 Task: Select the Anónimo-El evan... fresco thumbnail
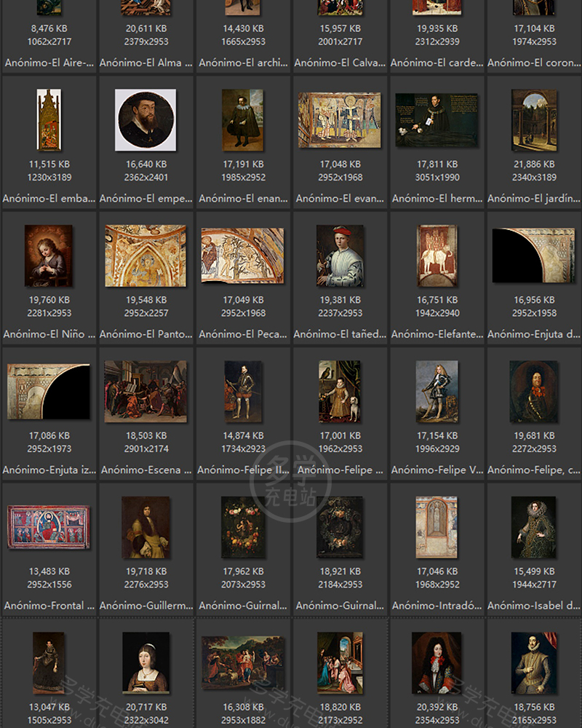(x=340, y=120)
